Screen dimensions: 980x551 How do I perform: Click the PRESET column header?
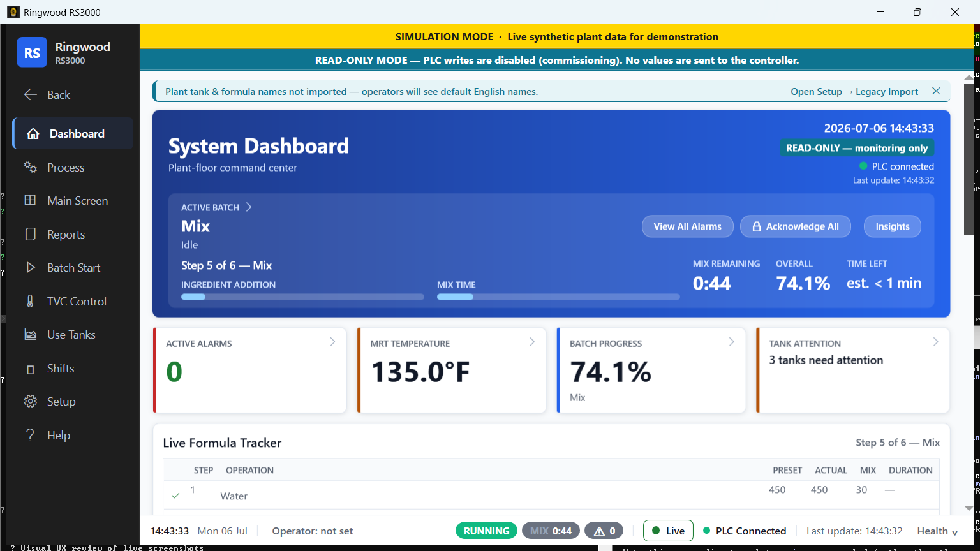point(787,470)
